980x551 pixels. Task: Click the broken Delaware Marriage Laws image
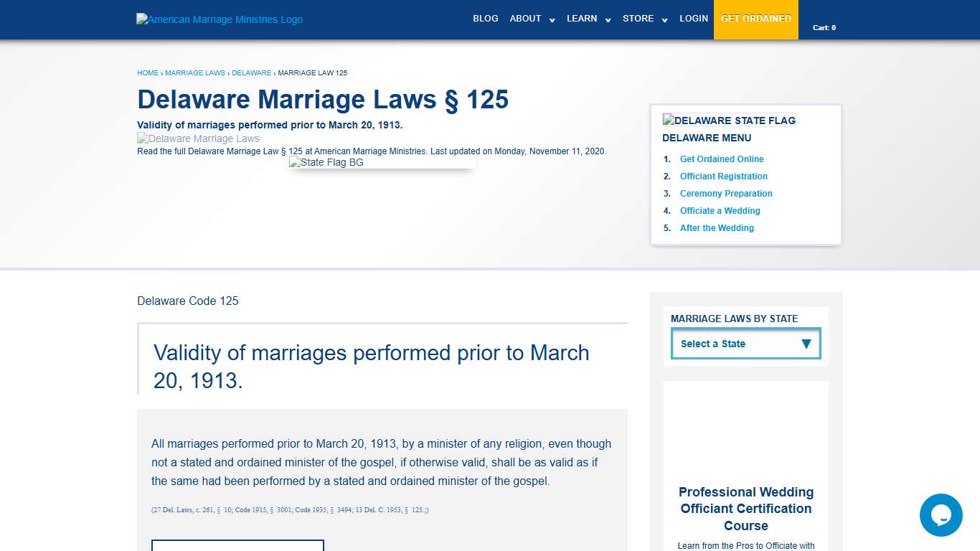point(198,138)
